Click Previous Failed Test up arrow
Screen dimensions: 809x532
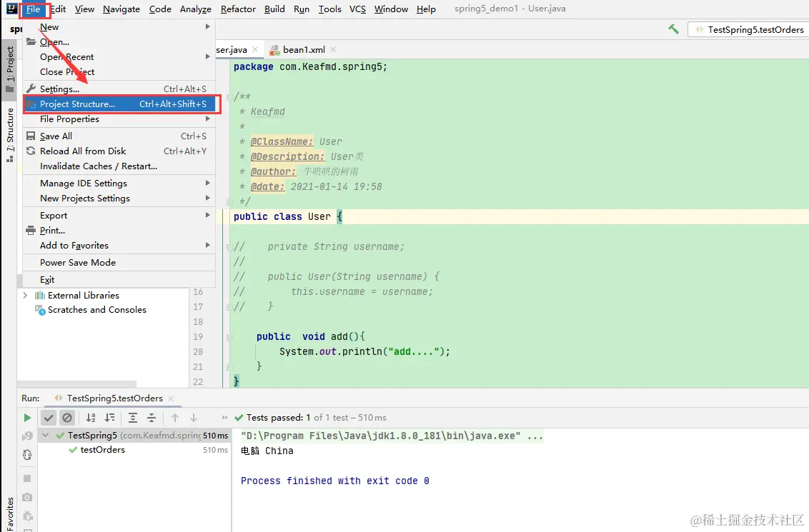[175, 418]
